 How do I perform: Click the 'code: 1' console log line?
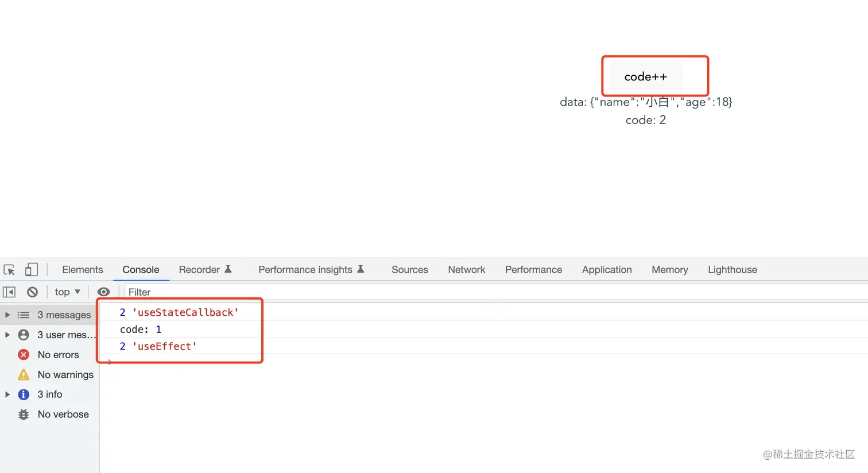tap(484, 329)
